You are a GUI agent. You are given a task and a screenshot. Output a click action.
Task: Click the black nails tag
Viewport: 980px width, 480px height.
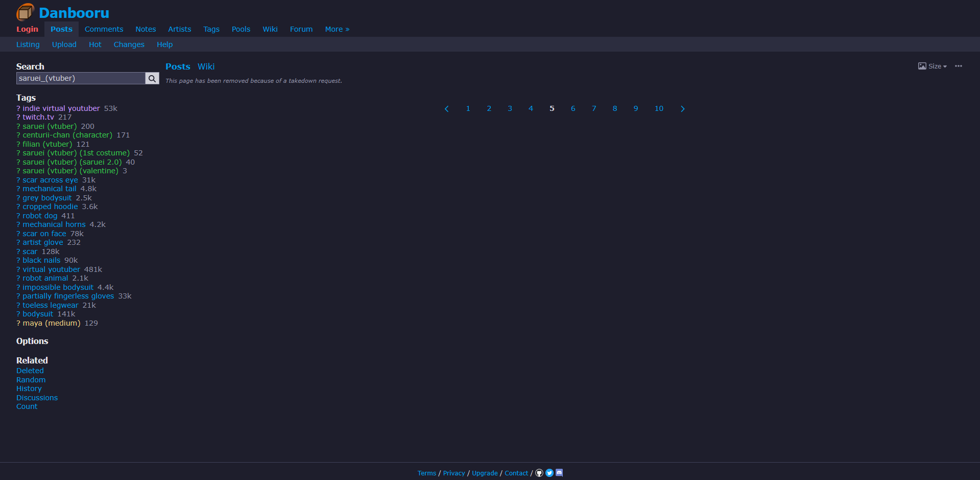click(41, 260)
